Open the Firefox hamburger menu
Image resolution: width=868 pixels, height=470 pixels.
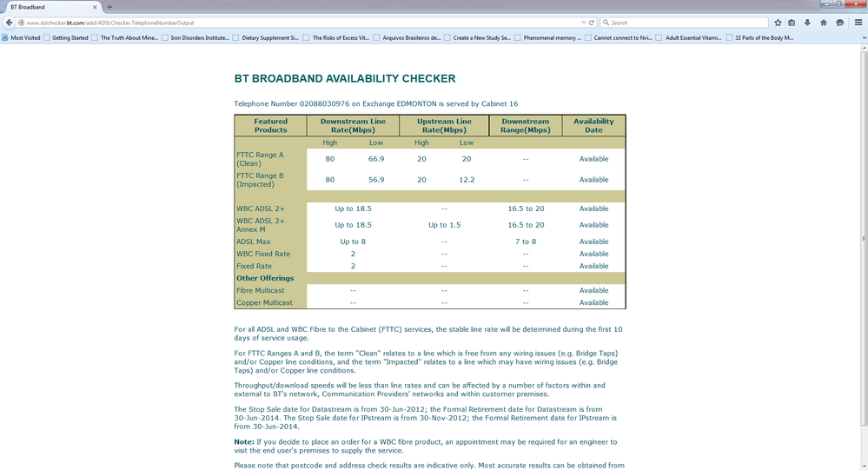tap(858, 23)
